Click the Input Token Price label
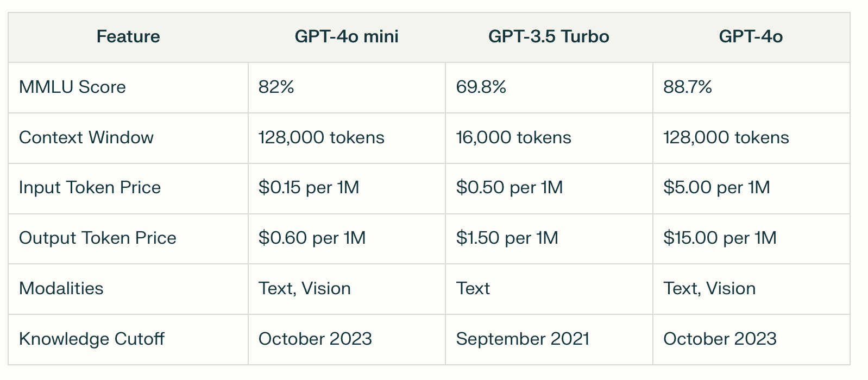The height and width of the screenshot is (380, 868). (90, 187)
